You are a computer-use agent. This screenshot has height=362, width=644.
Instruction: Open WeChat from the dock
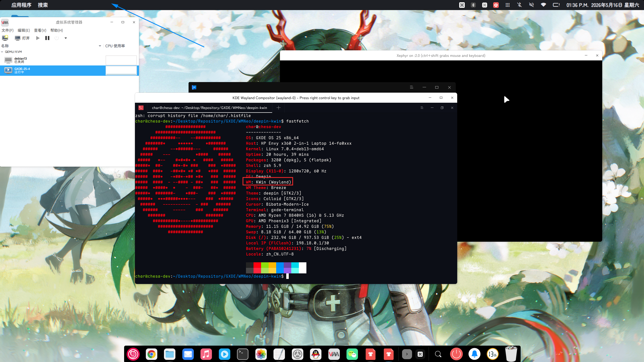pyautogui.click(x=352, y=354)
